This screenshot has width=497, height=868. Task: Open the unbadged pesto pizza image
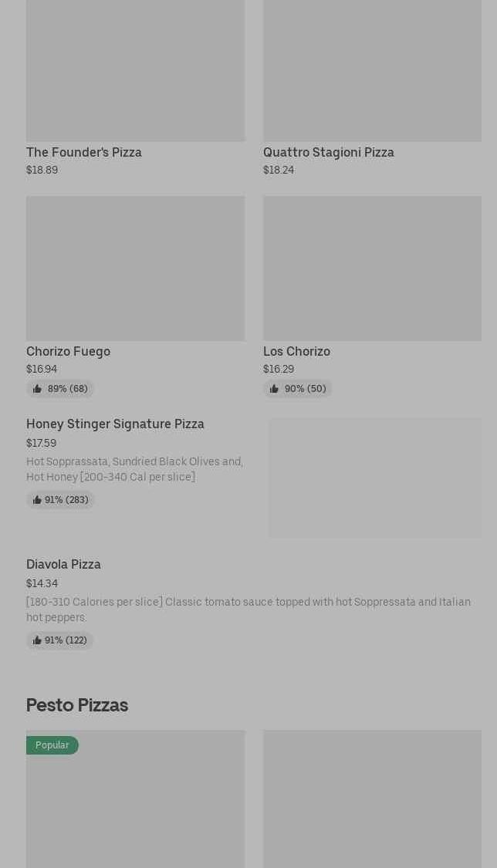tap(372, 799)
